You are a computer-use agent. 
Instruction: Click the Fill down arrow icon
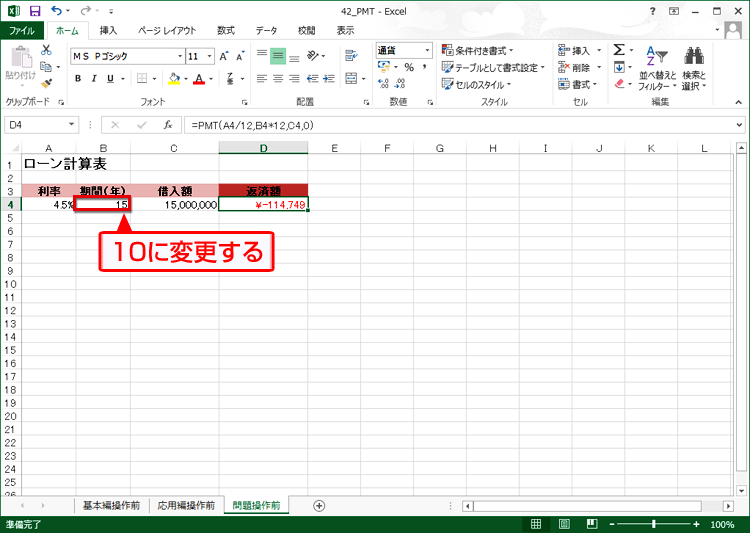coord(619,67)
